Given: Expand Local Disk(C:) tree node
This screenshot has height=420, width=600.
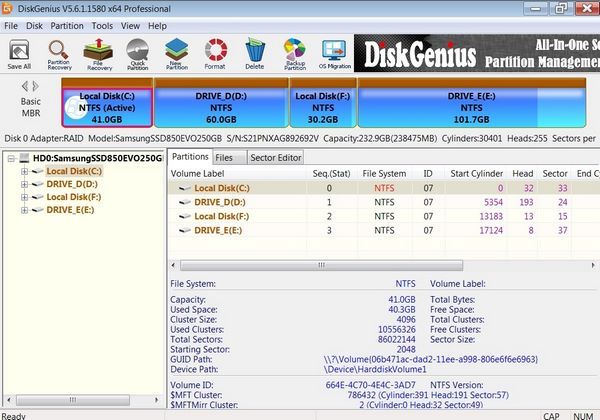Looking at the screenshot, I should (x=24, y=171).
